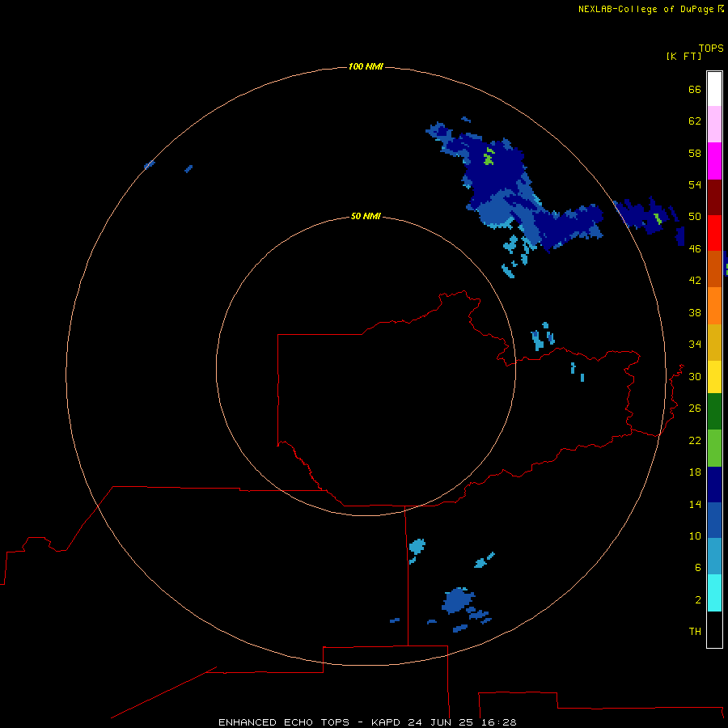Click the yellow 34 kft legend swatch
Screen dimensions: 728x728
[714, 377]
